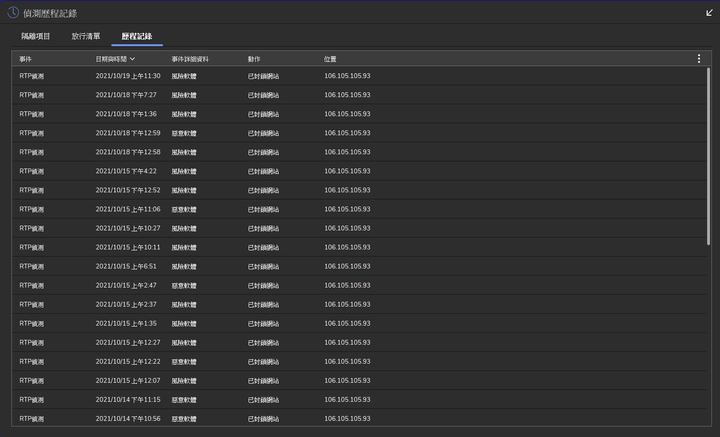This screenshot has height=437, width=720.
Task: Select the 歷程記錄 tab
Action: pos(137,36)
